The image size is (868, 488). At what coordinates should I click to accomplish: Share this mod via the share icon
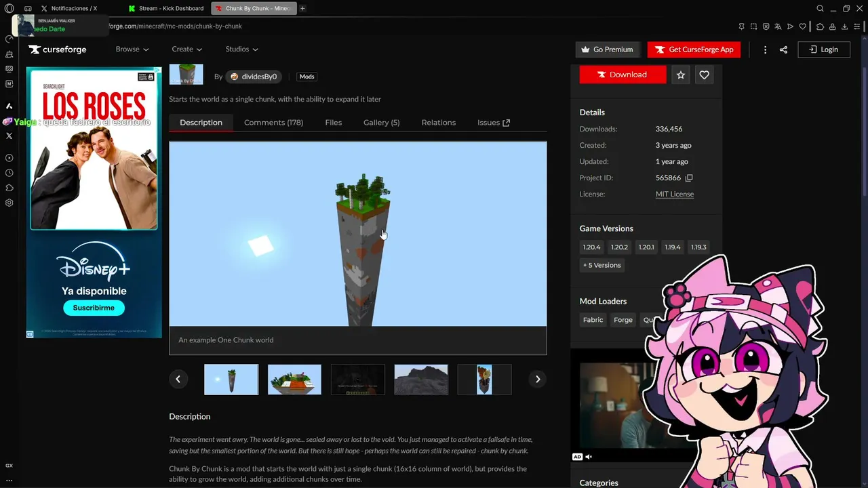point(783,49)
